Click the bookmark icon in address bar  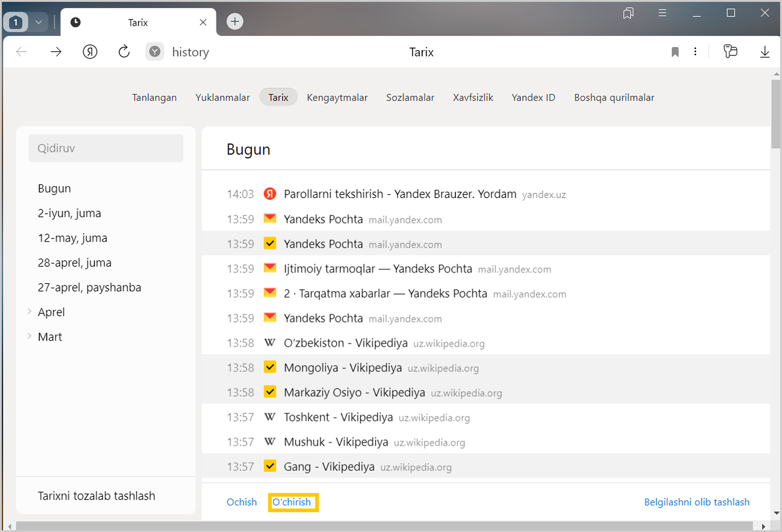[675, 52]
